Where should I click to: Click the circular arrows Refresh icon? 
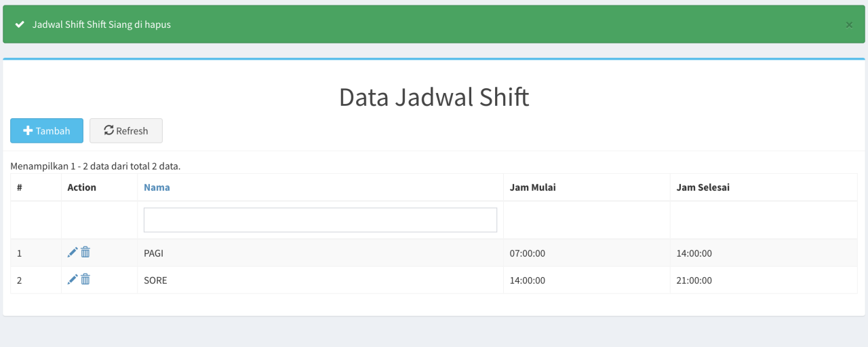coord(108,130)
